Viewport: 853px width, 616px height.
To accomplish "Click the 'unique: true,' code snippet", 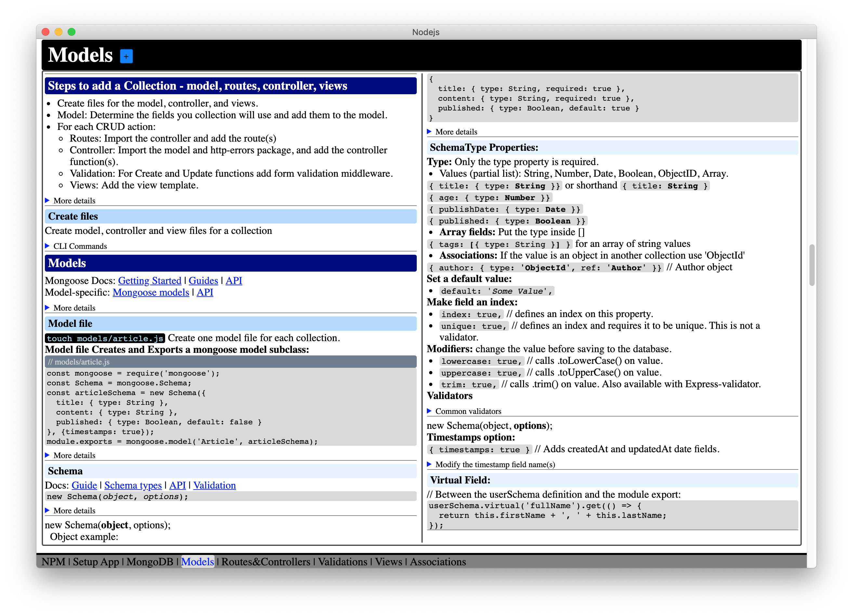I will (x=474, y=326).
